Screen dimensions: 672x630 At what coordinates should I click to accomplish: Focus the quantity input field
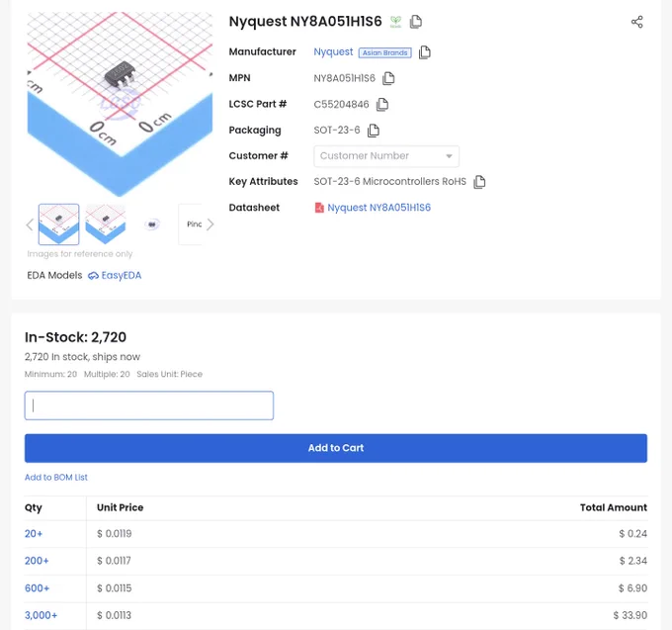(x=149, y=405)
